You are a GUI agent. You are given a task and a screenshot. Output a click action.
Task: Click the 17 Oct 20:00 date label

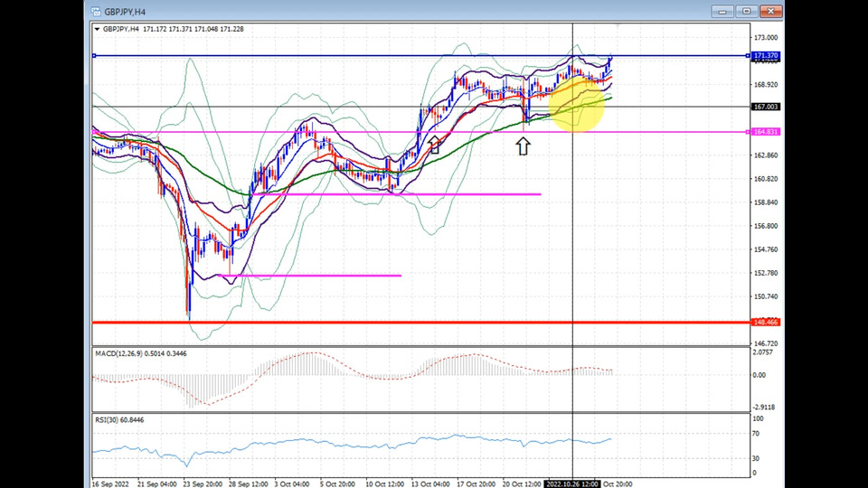click(476, 484)
